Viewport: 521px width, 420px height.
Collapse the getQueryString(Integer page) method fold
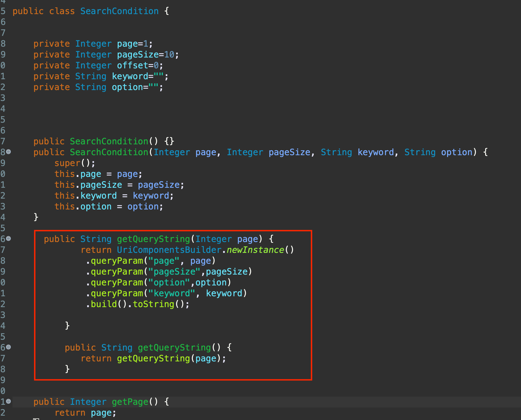coord(9,239)
